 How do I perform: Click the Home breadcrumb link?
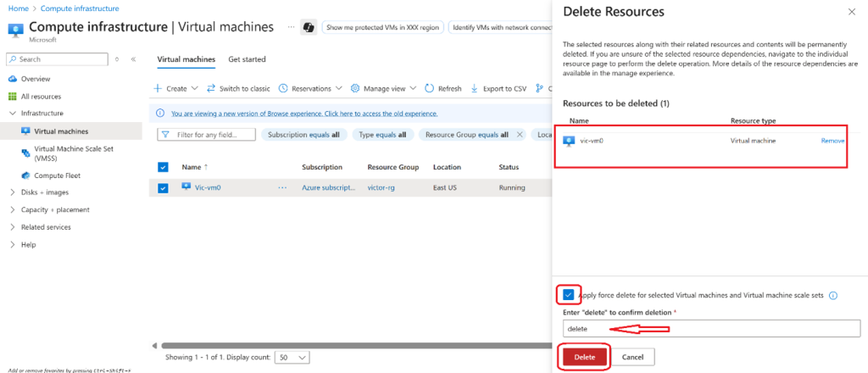(x=19, y=8)
